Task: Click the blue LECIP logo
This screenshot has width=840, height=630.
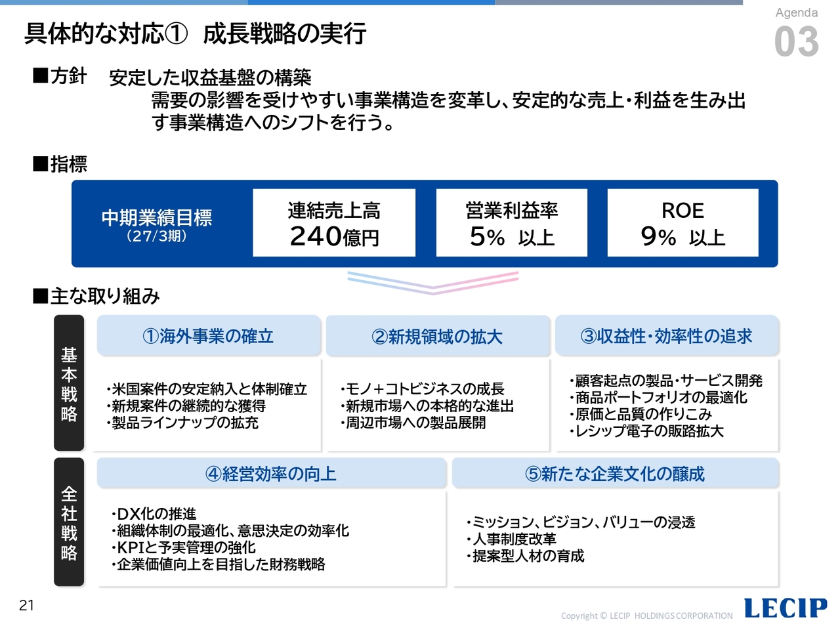Action: point(786,608)
